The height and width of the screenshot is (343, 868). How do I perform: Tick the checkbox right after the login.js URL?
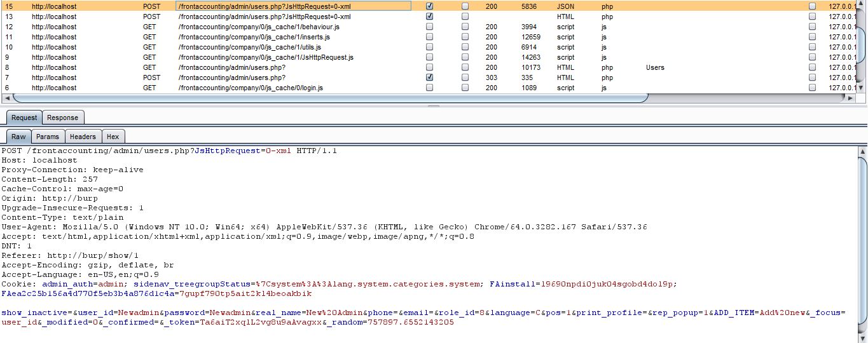click(429, 88)
